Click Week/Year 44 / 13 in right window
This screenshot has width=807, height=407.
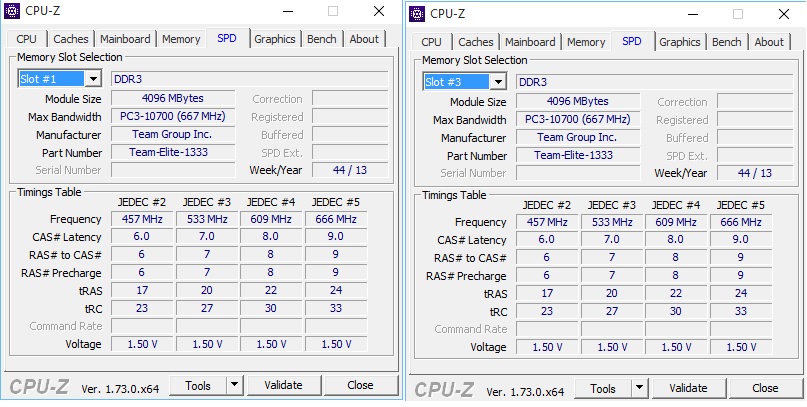[755, 173]
